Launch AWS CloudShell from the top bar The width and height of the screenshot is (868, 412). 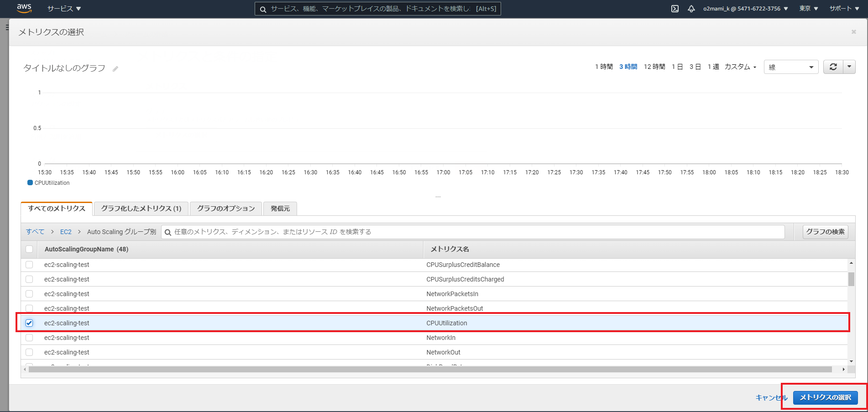click(x=675, y=9)
